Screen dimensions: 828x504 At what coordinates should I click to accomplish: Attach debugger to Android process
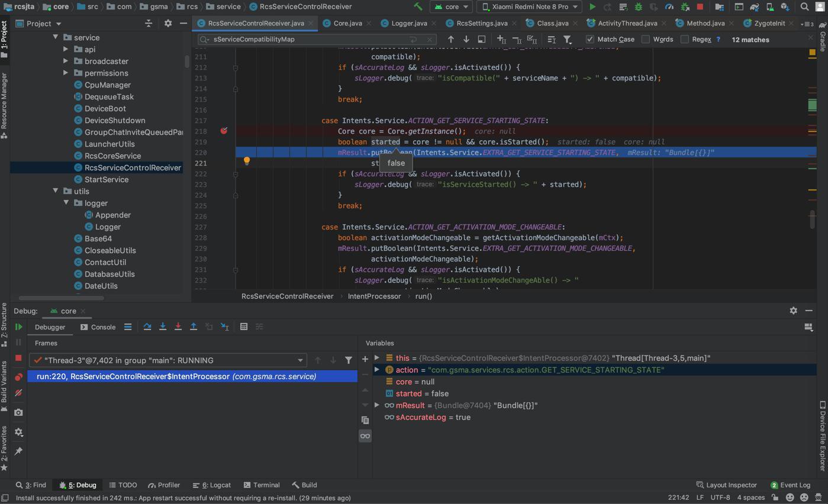[x=684, y=7]
